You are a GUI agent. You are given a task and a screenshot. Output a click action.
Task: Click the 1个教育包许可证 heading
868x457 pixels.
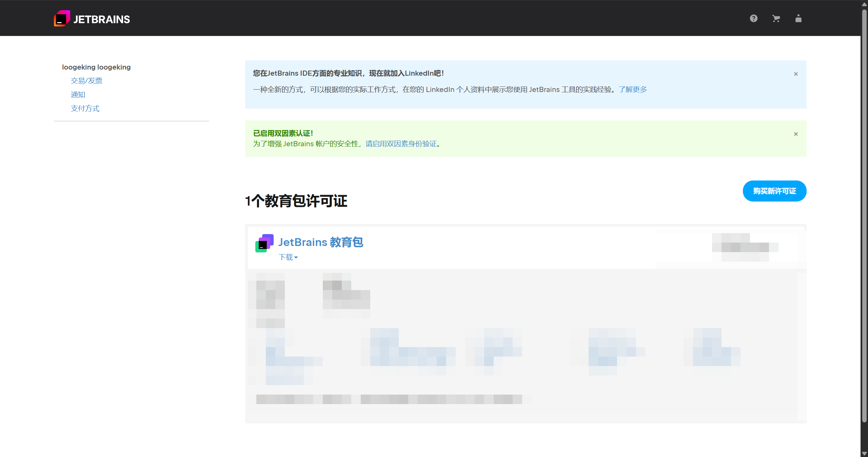(x=296, y=201)
